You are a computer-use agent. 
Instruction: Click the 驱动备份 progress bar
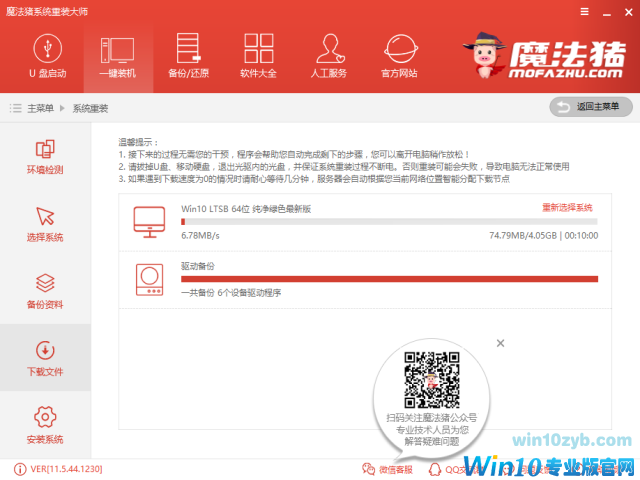pyautogui.click(x=389, y=279)
